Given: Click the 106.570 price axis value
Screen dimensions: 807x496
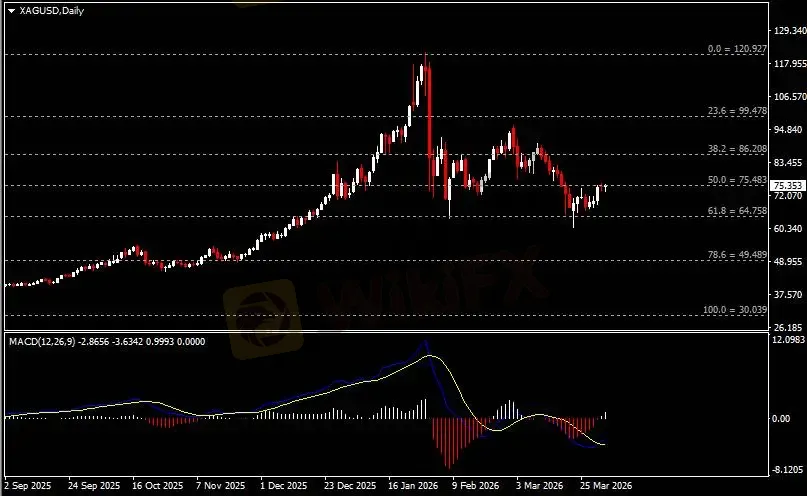Looking at the screenshot, I should [790, 97].
